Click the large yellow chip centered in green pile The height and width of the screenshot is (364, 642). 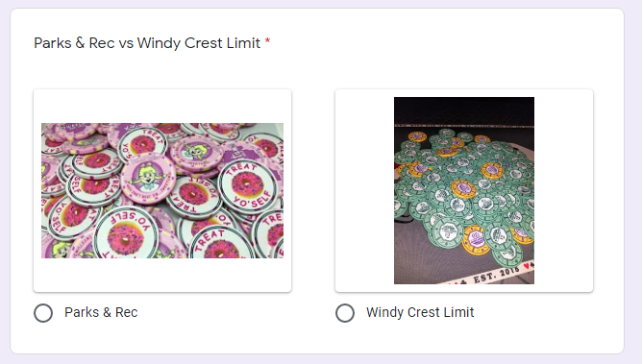[x=464, y=189]
